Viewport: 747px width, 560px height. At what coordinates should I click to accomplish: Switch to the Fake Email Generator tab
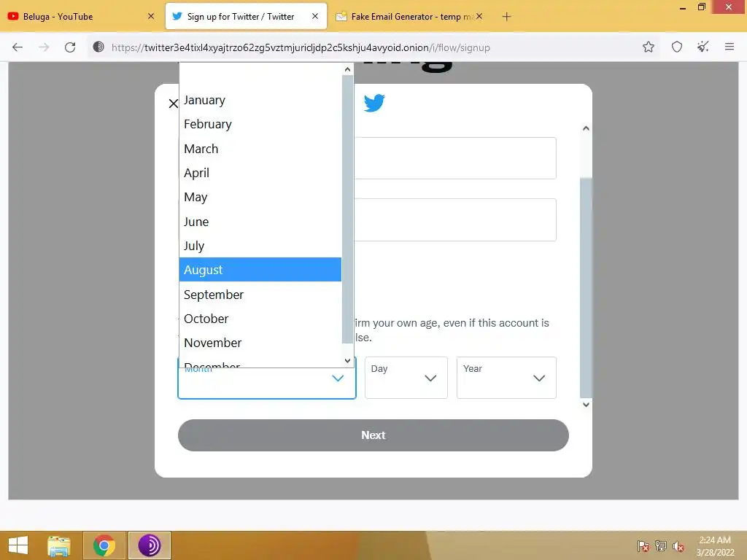coord(409,17)
